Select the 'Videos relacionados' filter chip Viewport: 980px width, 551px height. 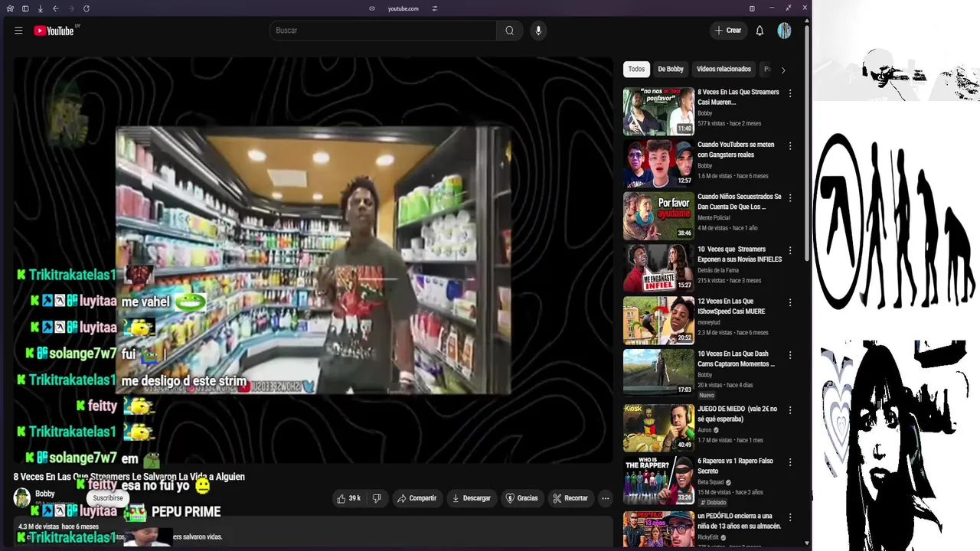click(724, 70)
